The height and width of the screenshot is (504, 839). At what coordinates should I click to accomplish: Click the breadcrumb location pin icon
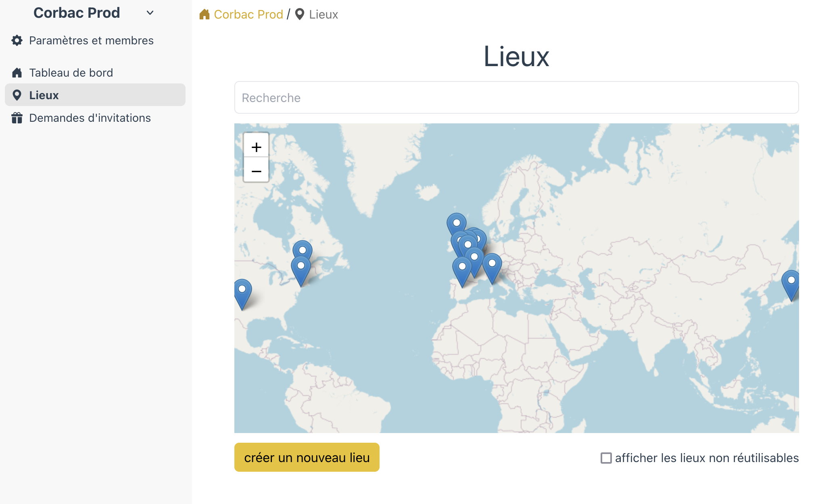300,15
